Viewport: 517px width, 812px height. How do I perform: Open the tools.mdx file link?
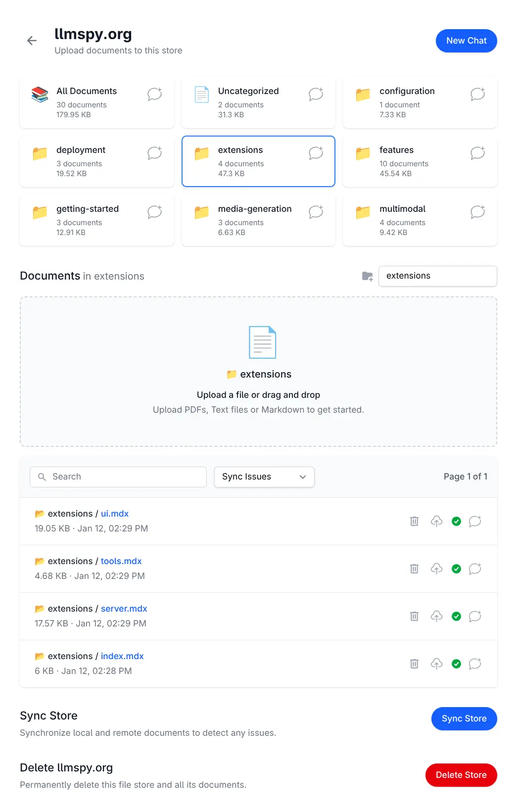[x=121, y=561]
